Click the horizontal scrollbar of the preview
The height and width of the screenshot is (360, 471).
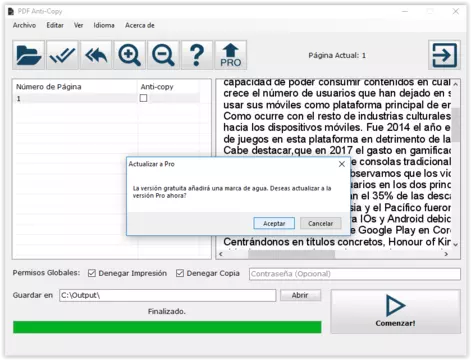(333, 254)
